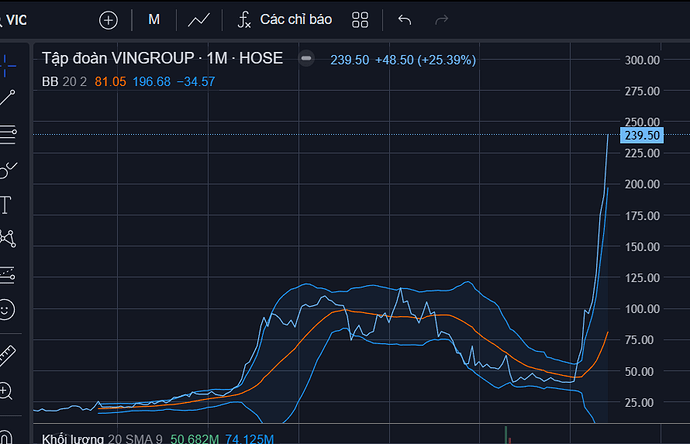This screenshot has width=690, height=444.
Task: Click the VIC symbol search field
Action: tap(14, 20)
